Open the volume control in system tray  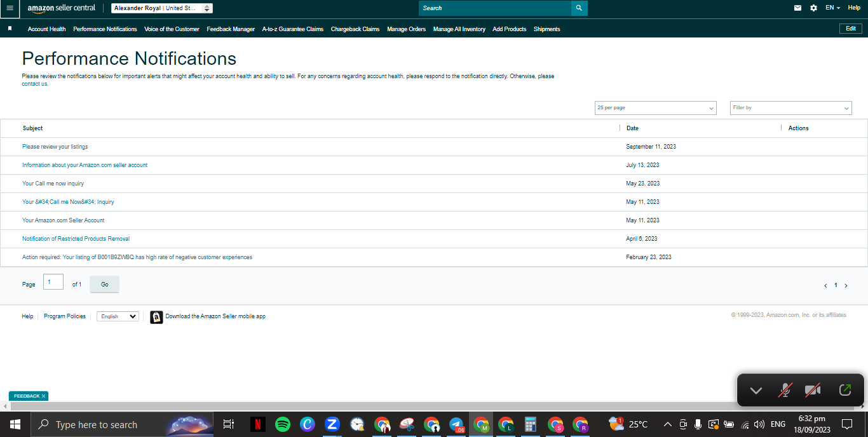(x=759, y=424)
